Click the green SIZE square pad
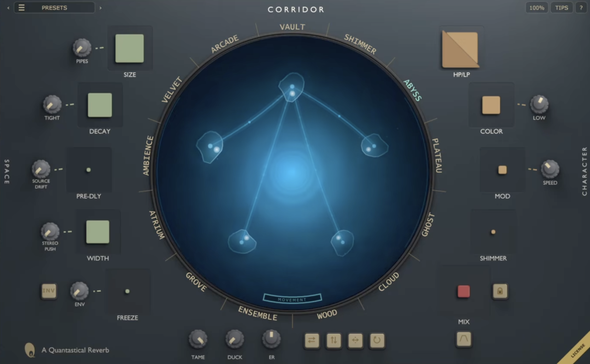590x364 pixels. 130,48
